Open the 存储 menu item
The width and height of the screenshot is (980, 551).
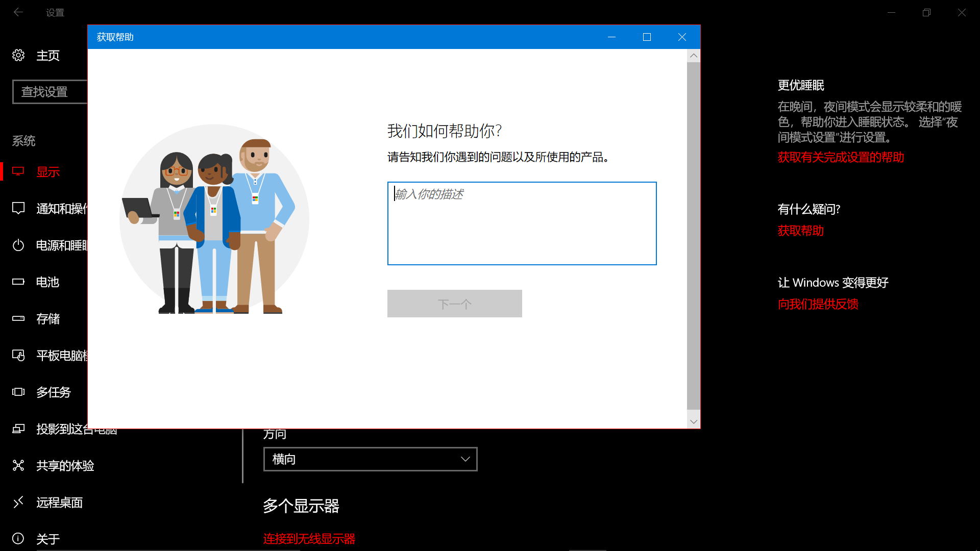point(48,319)
